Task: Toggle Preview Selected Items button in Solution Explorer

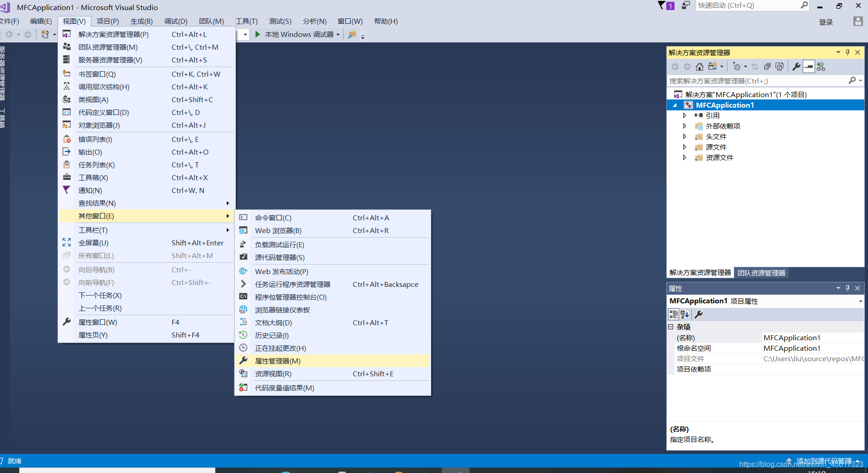Action: (x=809, y=67)
